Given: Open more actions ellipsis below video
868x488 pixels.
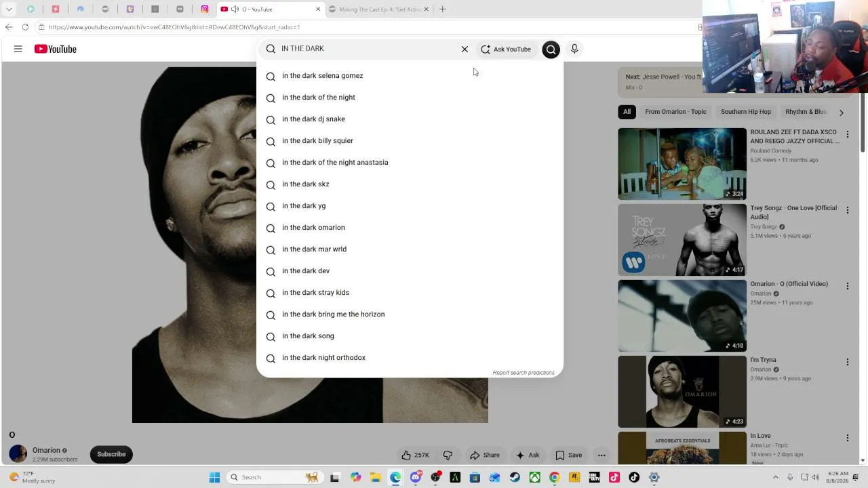Looking at the screenshot, I should (601, 455).
